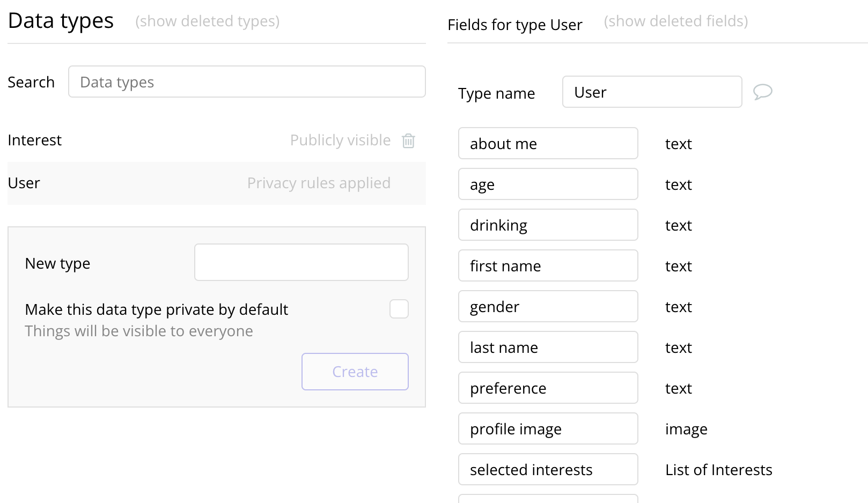This screenshot has height=503, width=868.
Task: Click the selected interests field box
Action: (548, 470)
